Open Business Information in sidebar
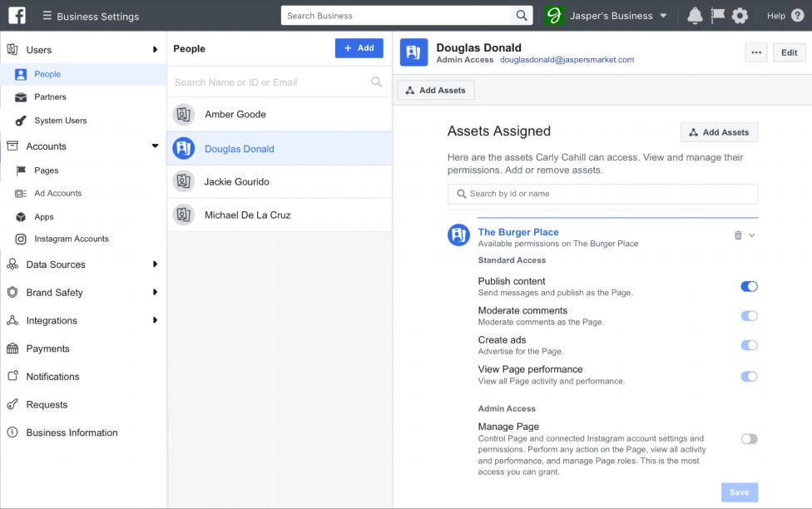This screenshot has width=812, height=509. (x=72, y=432)
